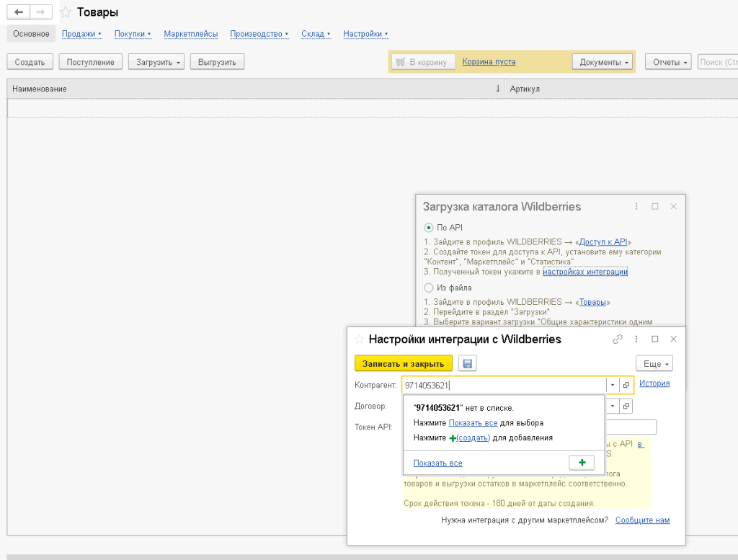Open the Документы dropdown button
The height and width of the screenshot is (560, 738).
point(603,62)
